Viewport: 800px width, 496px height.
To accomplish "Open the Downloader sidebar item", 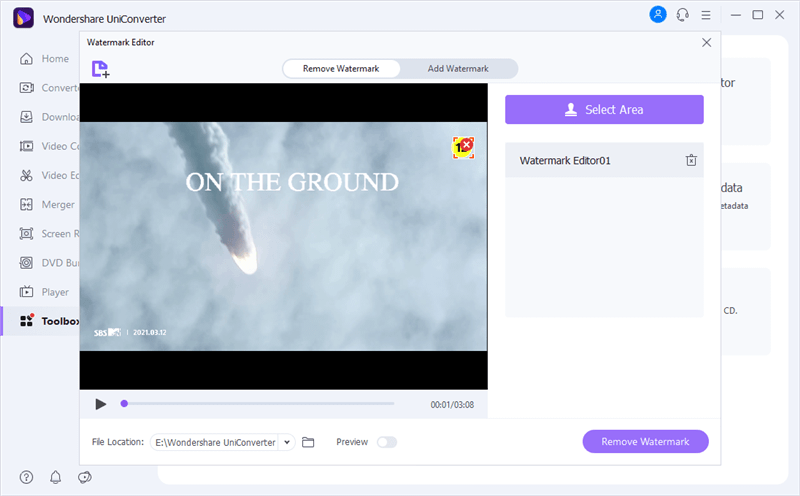I will point(49,117).
